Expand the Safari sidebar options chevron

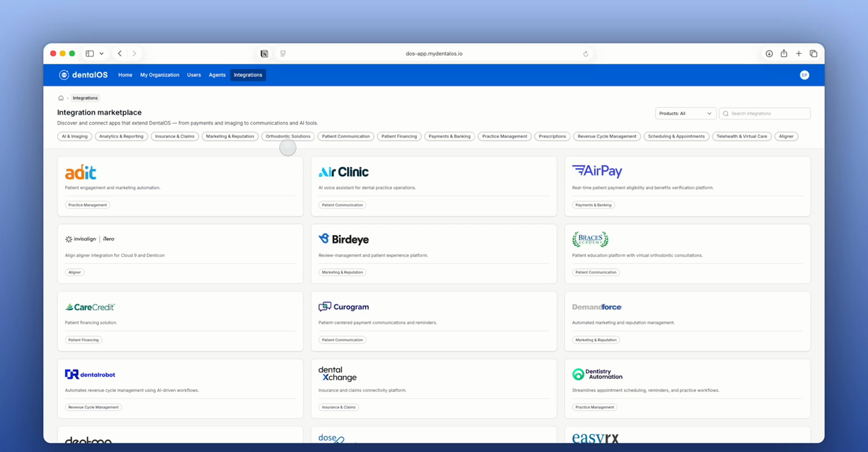(102, 54)
